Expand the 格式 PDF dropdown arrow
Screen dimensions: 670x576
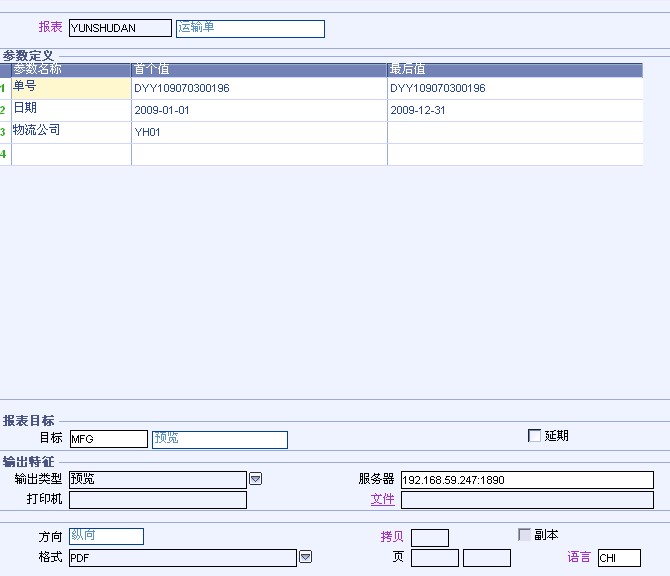coord(306,557)
